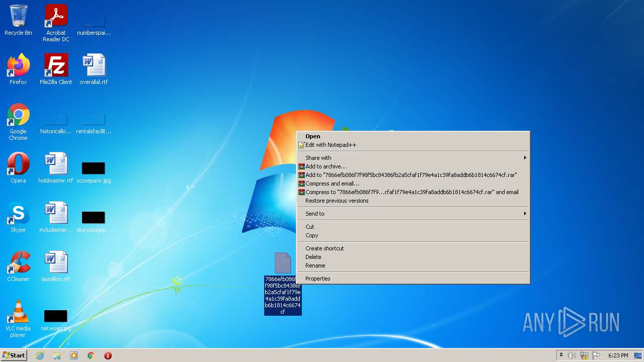Select the FileZilla Client shortcut
Image resolution: width=644 pixels, height=362 pixels.
pyautogui.click(x=56, y=69)
